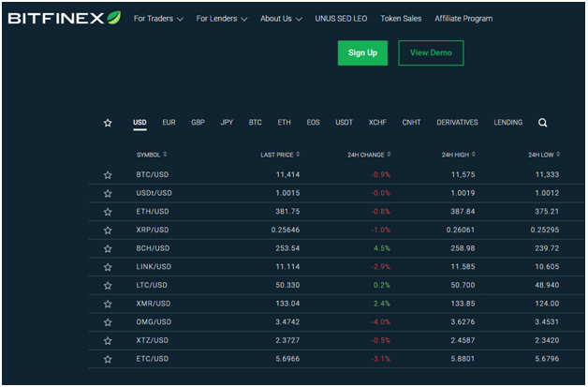Favorite the XRP/USD pair star

[108, 231]
